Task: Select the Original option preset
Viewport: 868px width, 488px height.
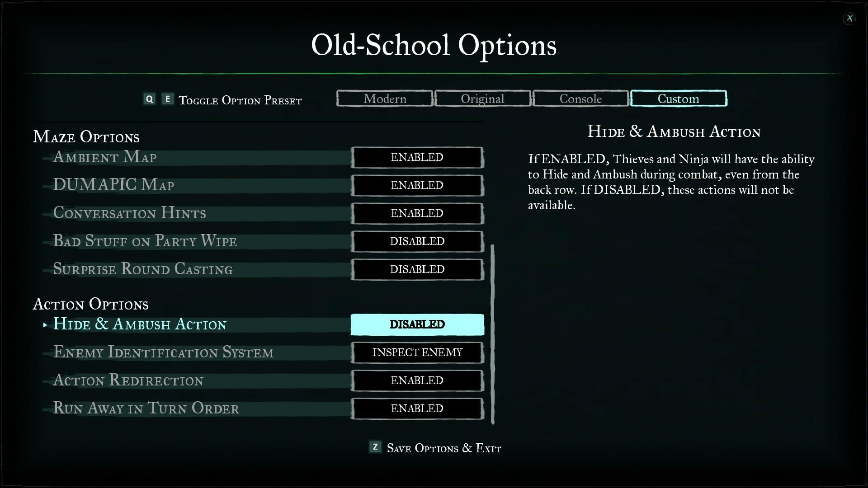Action: click(x=482, y=99)
